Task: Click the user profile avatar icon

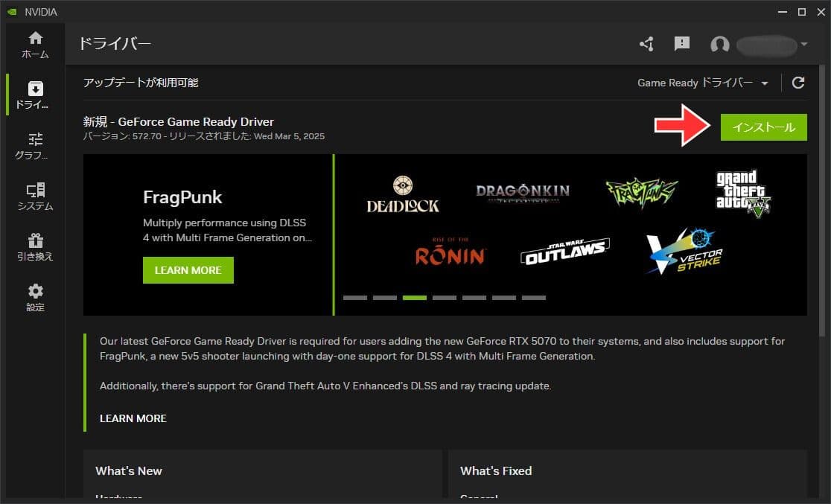Action: click(719, 45)
